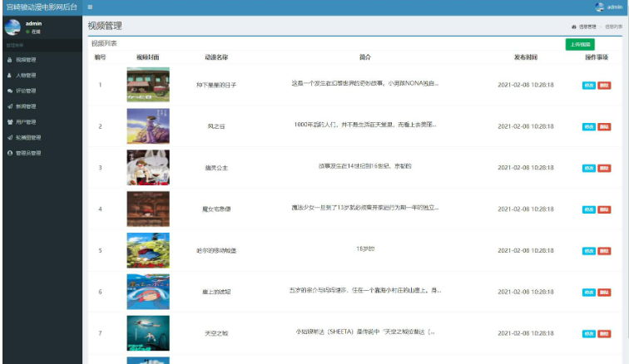Click red 删除 button for 天空之城
The height and width of the screenshot is (364, 629).
point(604,333)
